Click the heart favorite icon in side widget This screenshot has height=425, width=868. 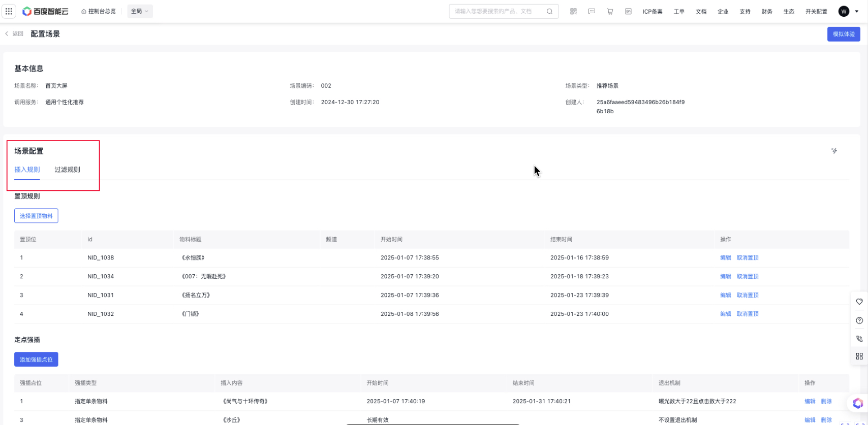pos(859,302)
